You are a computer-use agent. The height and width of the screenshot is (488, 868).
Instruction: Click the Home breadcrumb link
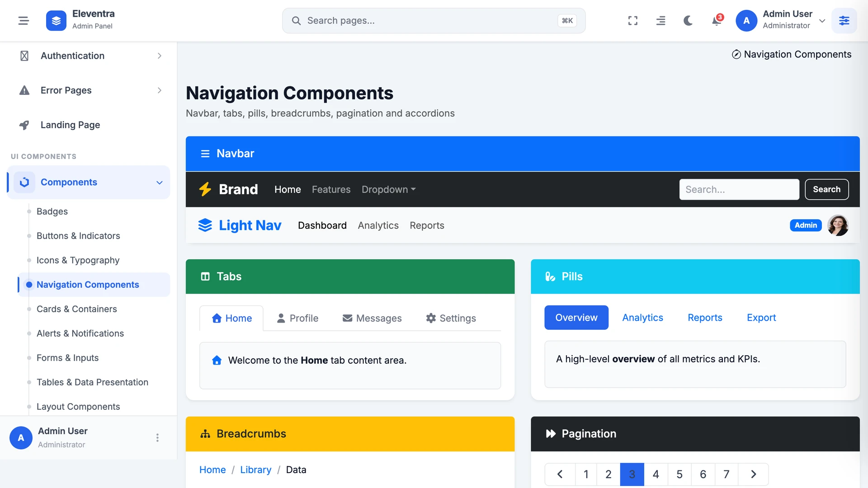pos(212,470)
